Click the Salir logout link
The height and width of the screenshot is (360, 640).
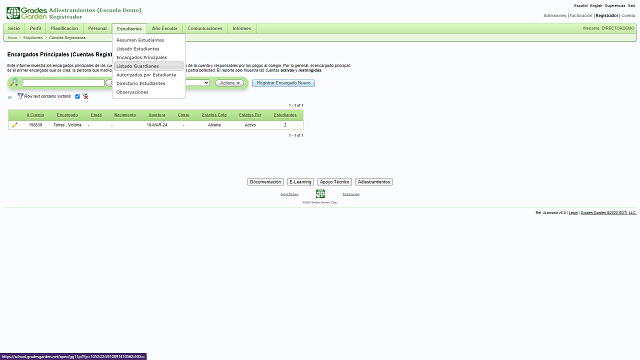pyautogui.click(x=632, y=6)
